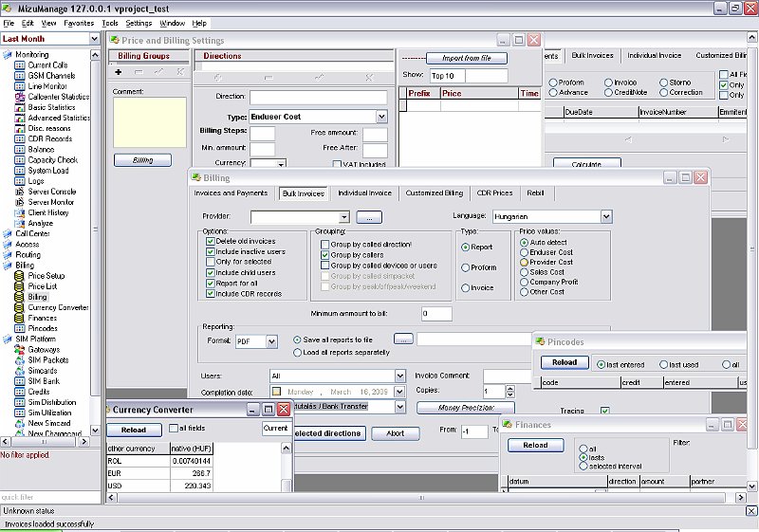This screenshot has width=759, height=532.
Task: Open the Settings menu
Action: click(x=139, y=23)
